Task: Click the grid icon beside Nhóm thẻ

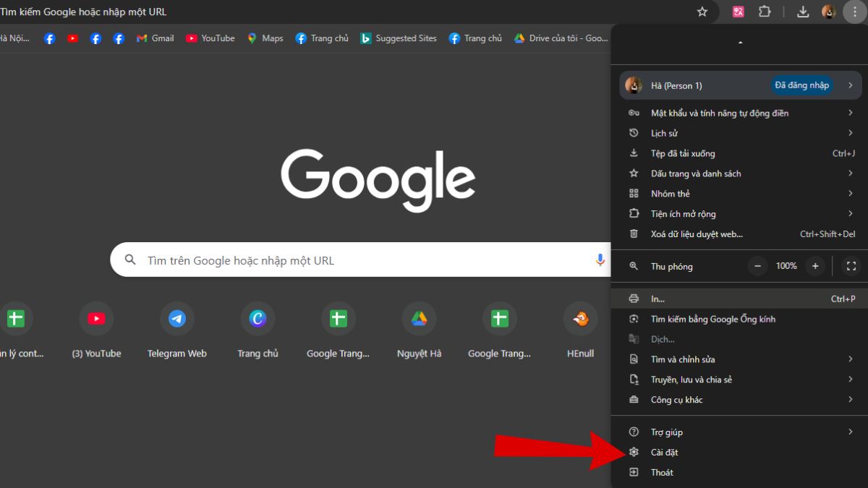Action: coord(634,194)
